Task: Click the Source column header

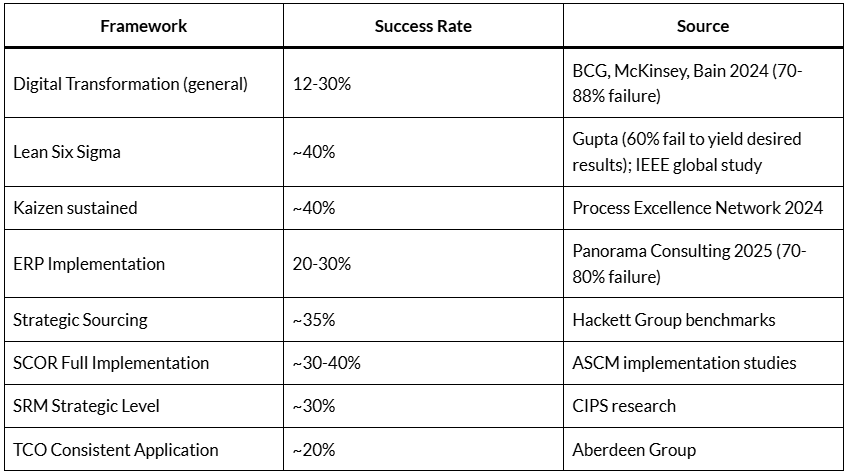Action: pyautogui.click(x=702, y=26)
